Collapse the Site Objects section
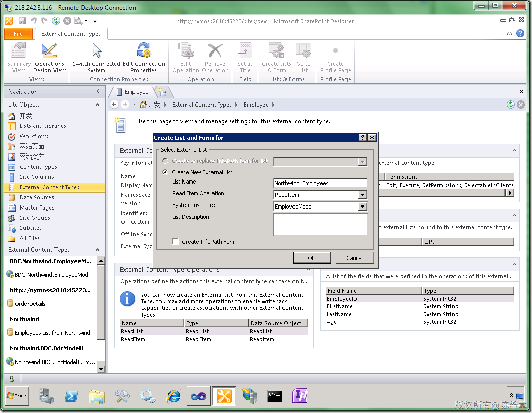This screenshot has width=532, height=413. click(x=98, y=105)
